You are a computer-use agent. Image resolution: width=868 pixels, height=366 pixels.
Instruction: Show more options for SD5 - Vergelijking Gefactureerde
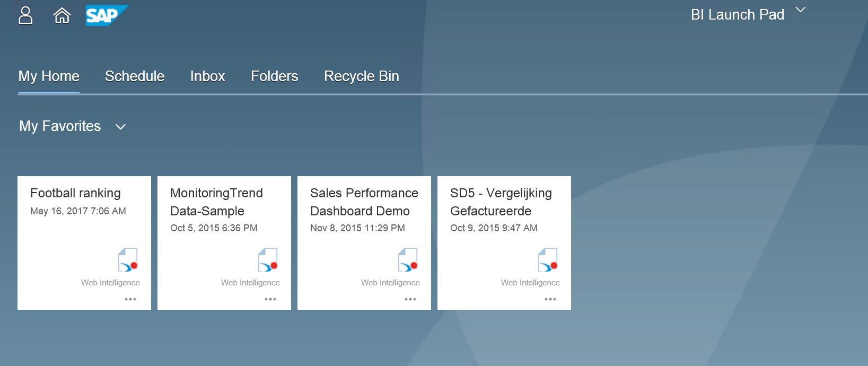(x=550, y=299)
